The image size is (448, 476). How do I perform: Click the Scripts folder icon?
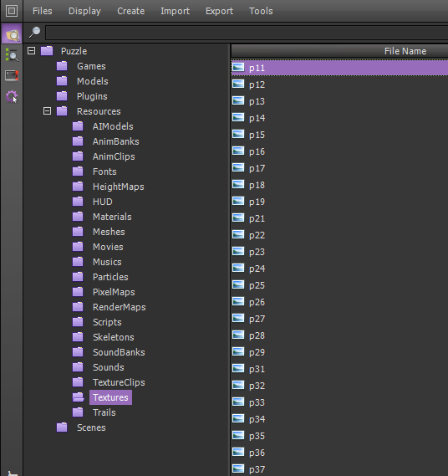(78, 322)
